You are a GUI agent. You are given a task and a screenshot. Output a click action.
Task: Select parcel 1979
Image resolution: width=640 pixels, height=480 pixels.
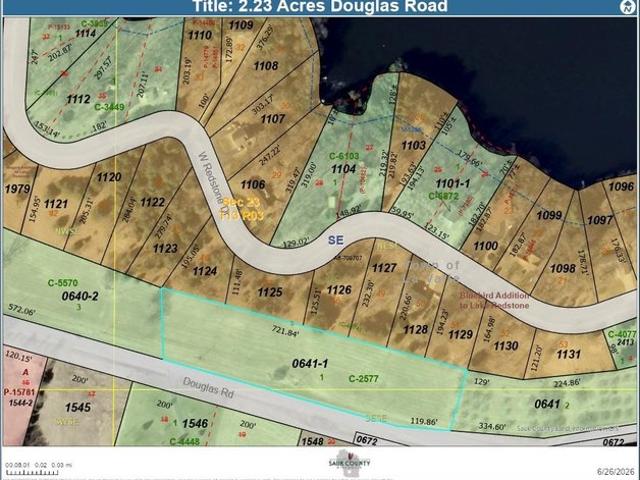[x=18, y=189]
